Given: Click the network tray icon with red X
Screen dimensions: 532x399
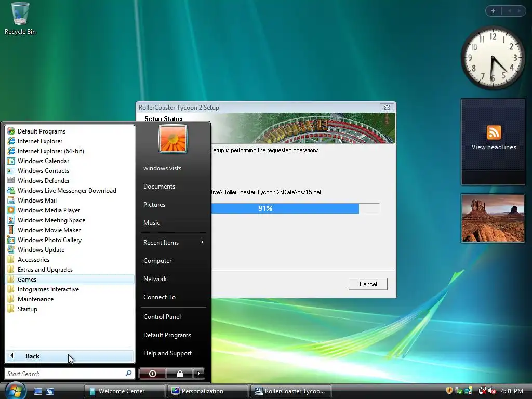Looking at the screenshot, I should click(x=482, y=391).
